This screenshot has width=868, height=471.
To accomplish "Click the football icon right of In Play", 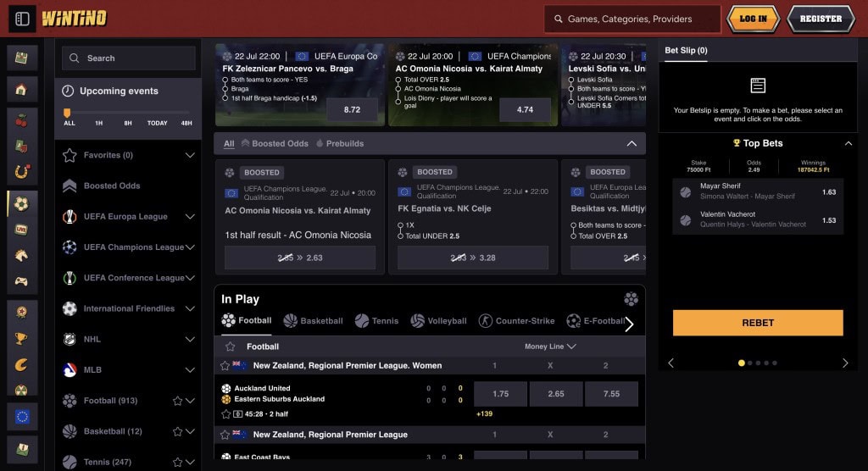I will [631, 299].
